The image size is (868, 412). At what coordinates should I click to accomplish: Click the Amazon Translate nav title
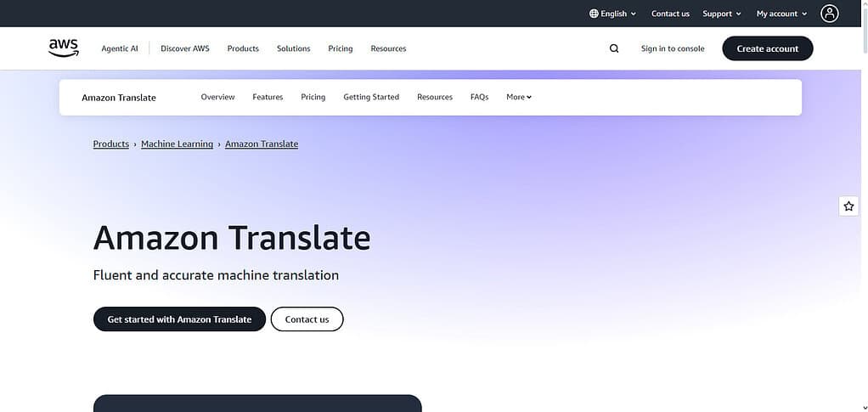119,98
